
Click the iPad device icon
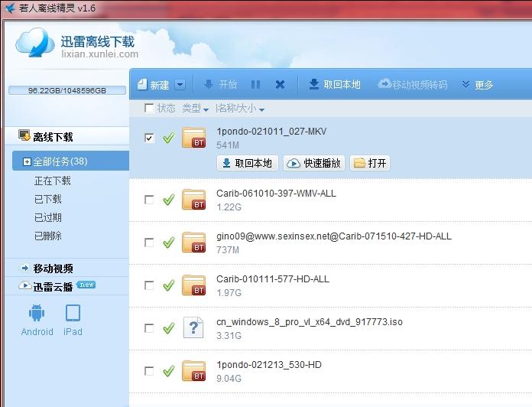click(73, 314)
